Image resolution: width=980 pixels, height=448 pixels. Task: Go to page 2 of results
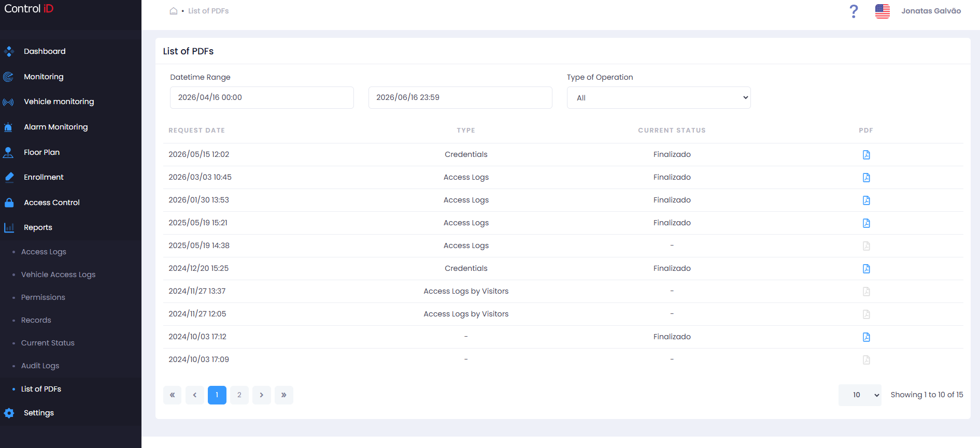(239, 395)
